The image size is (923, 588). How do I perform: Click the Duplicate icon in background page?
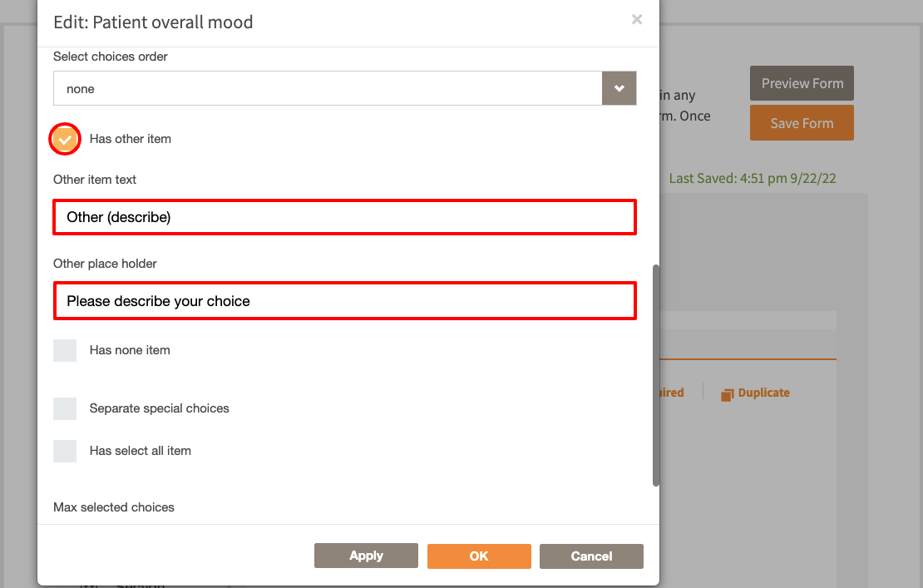(x=728, y=394)
